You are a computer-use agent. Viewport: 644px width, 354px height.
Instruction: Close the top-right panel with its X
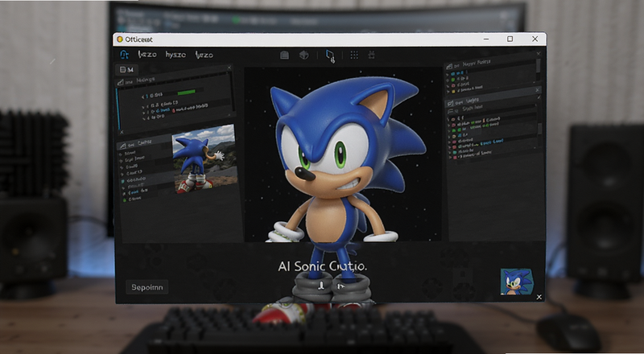pyautogui.click(x=539, y=53)
